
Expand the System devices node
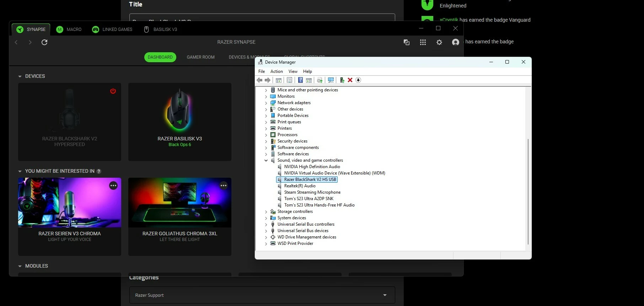tap(266, 218)
